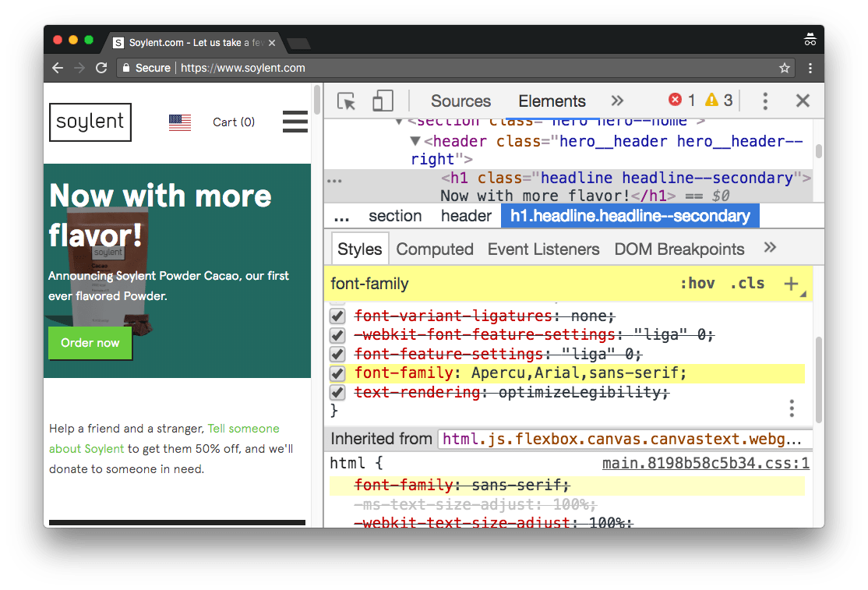Collapse the section hero element arrow
The width and height of the screenshot is (868, 590).
click(x=399, y=122)
